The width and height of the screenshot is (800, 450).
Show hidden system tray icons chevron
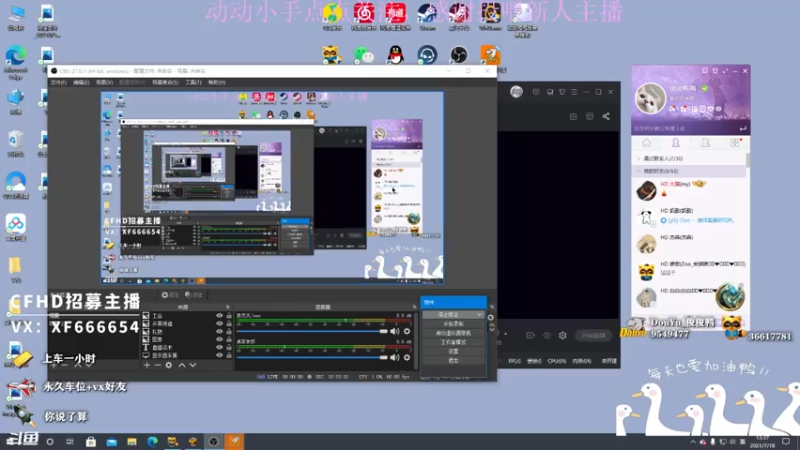(693, 442)
